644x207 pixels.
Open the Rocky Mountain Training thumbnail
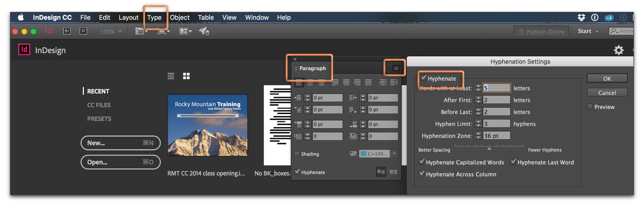[x=208, y=125]
